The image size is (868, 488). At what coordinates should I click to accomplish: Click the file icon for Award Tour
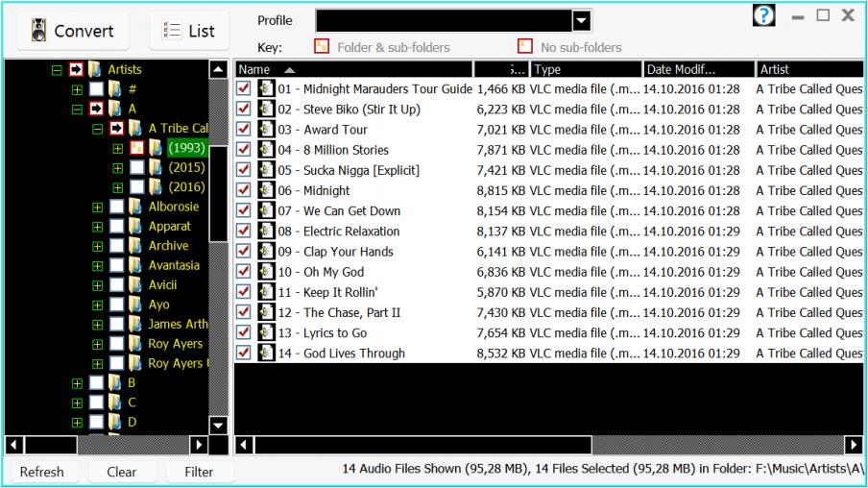pyautogui.click(x=266, y=130)
